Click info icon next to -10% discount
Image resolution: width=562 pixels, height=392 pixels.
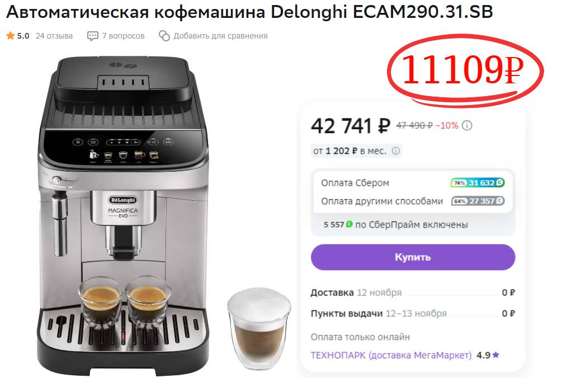click(x=467, y=125)
